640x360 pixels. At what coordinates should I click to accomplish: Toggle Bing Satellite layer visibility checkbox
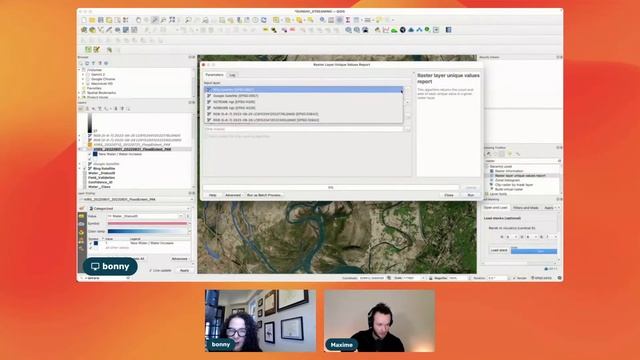pos(84,169)
